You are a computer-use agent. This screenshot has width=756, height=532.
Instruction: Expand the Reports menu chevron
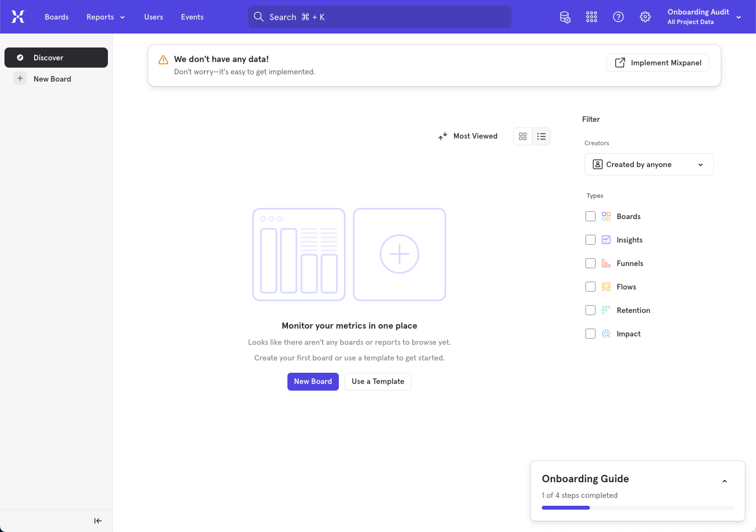(x=122, y=17)
